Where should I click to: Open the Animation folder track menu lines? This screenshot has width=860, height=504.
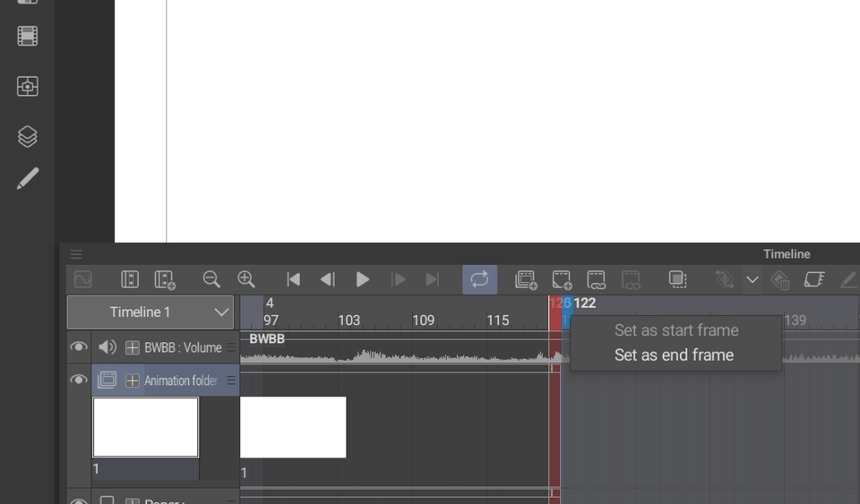[x=231, y=380]
